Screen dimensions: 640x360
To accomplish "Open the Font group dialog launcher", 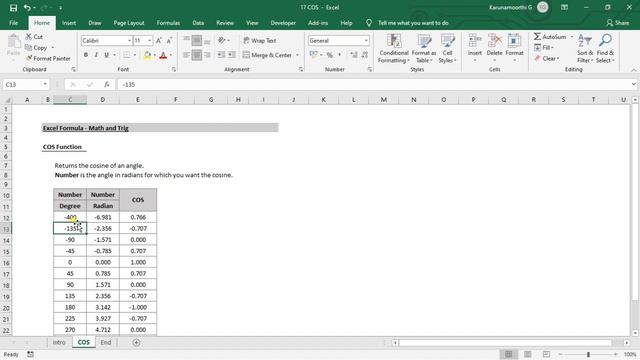I will [174, 69].
